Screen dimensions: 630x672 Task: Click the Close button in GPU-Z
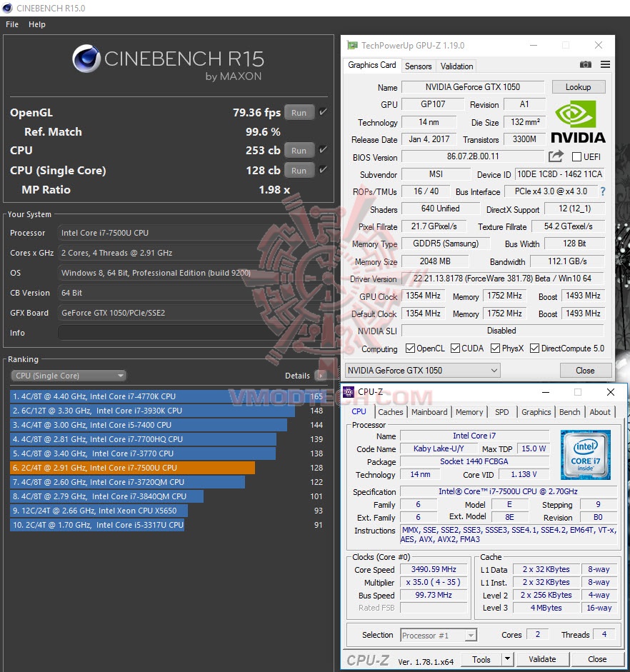point(586,371)
